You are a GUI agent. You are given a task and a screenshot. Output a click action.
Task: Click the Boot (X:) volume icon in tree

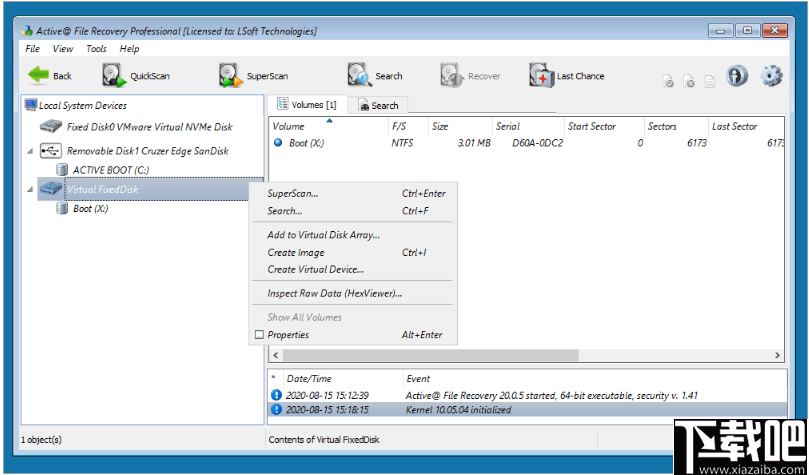(x=62, y=208)
